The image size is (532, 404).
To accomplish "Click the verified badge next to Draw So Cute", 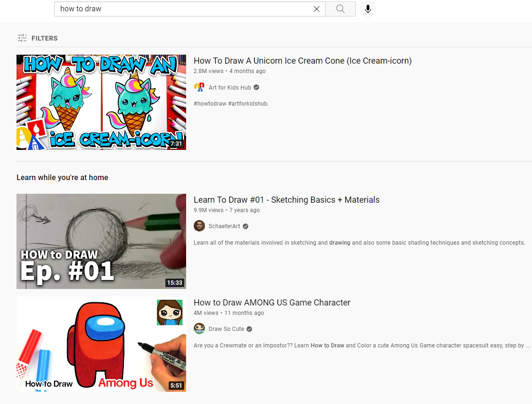I will [249, 329].
